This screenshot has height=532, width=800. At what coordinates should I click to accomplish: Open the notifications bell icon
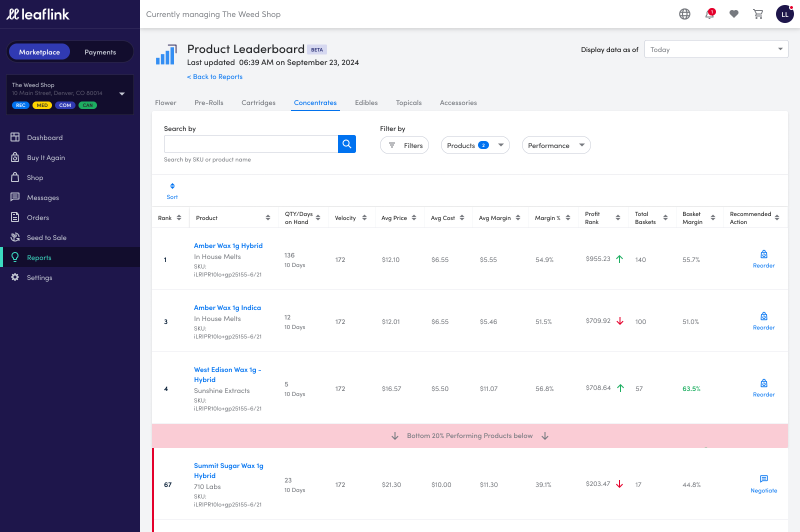(709, 14)
